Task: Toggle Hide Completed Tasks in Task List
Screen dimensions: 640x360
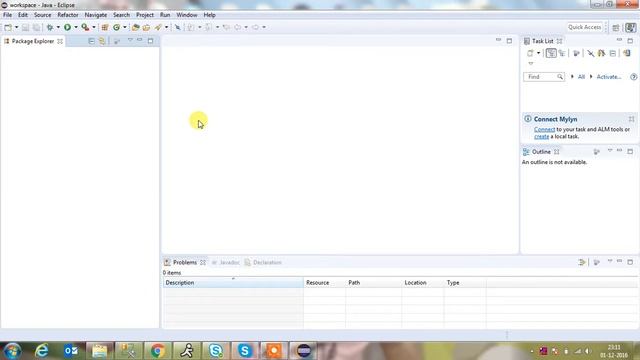Action: click(x=591, y=53)
